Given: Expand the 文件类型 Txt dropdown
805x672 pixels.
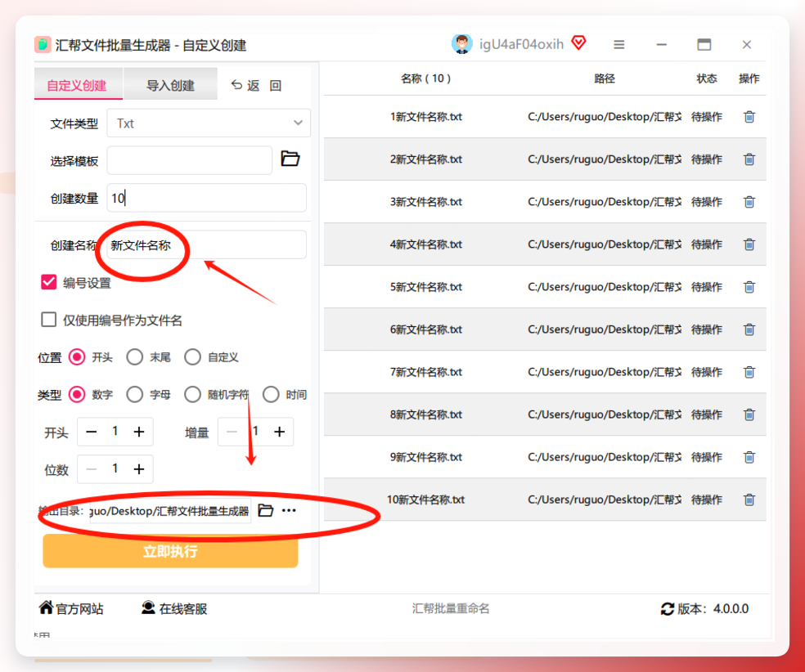Looking at the screenshot, I should 209,123.
